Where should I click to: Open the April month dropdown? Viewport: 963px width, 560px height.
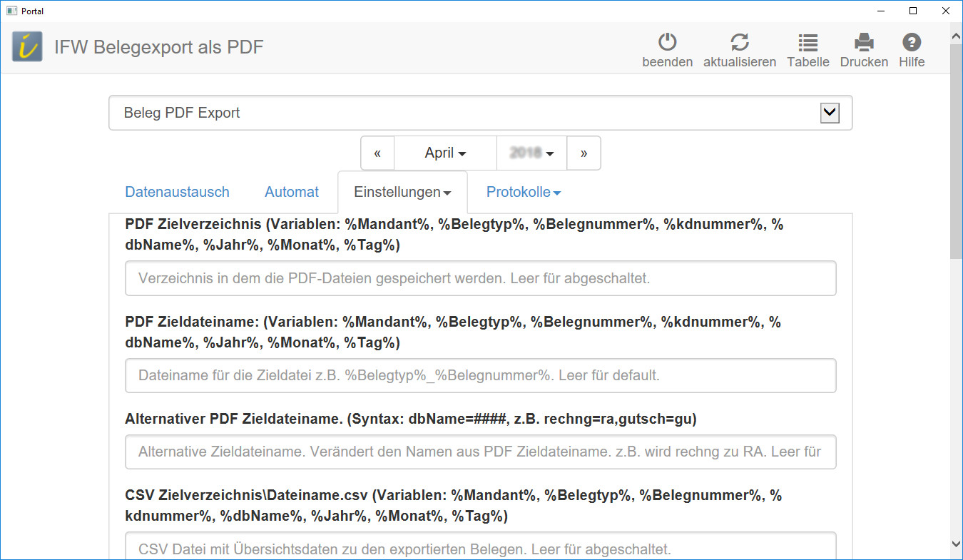(x=445, y=153)
